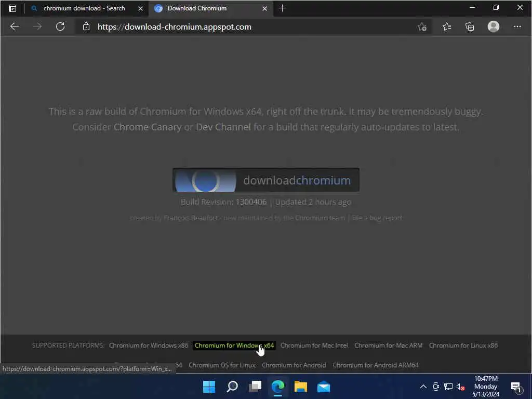Screen dimensions: 532x399
Task: Click the Meet Now tray icon
Action: click(x=436, y=387)
